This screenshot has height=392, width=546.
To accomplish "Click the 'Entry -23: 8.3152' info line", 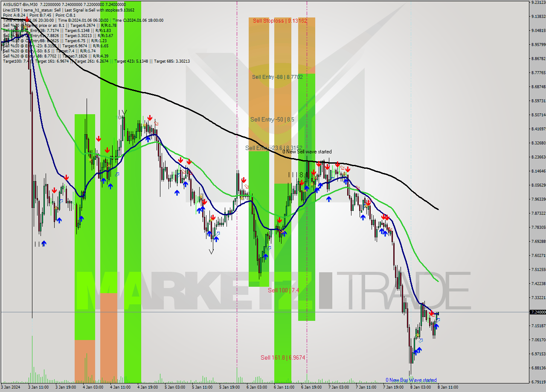I will click(x=55, y=46).
